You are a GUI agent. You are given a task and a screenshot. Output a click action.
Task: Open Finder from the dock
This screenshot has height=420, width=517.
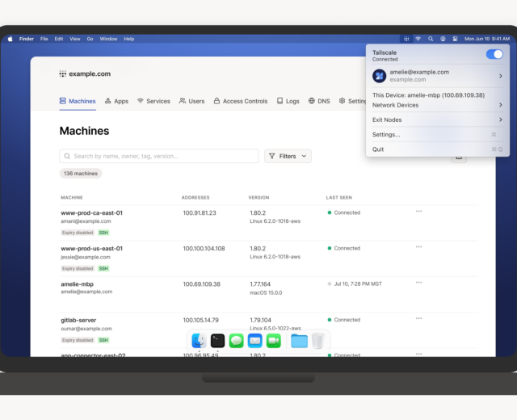coord(199,341)
